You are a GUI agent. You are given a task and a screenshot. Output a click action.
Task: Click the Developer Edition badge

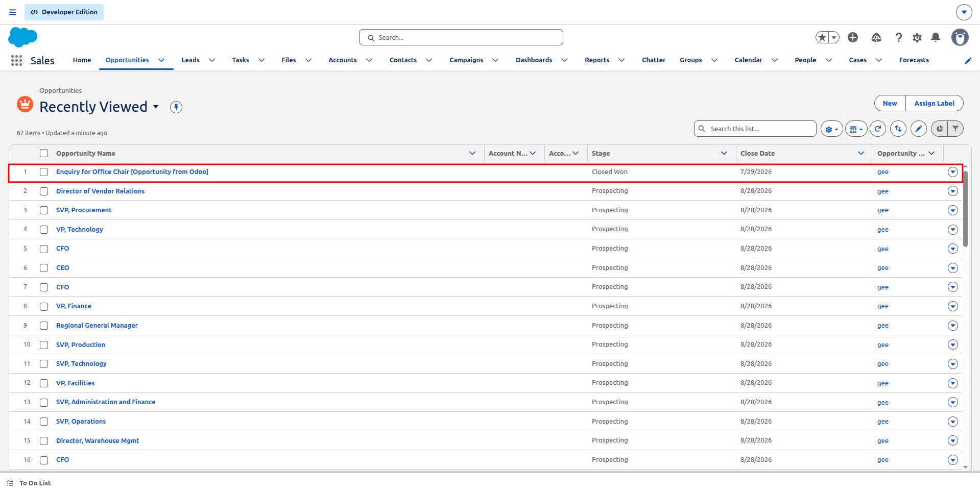[64, 12]
